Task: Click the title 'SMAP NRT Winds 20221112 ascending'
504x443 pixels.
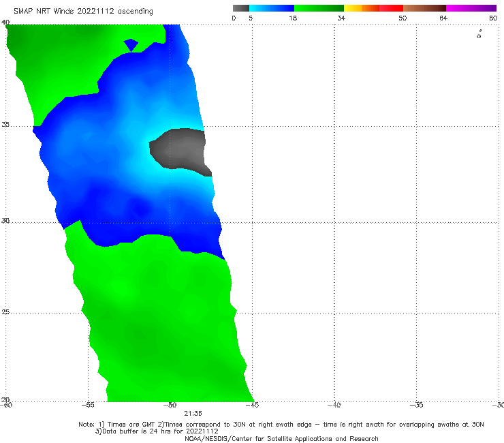Action: (x=83, y=12)
